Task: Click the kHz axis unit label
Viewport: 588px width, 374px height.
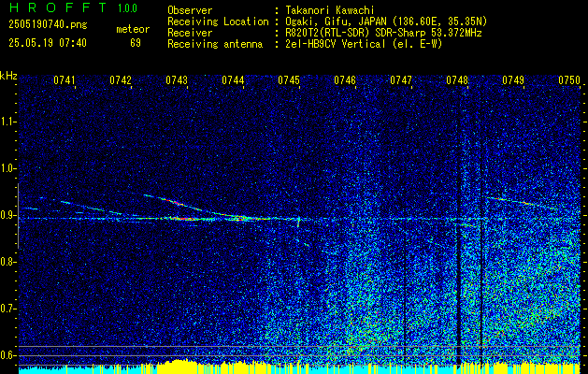Action: pos(8,76)
